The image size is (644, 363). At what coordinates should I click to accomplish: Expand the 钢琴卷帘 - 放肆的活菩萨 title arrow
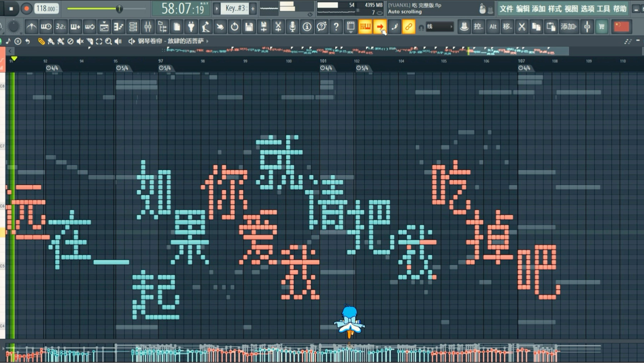[x=208, y=41]
